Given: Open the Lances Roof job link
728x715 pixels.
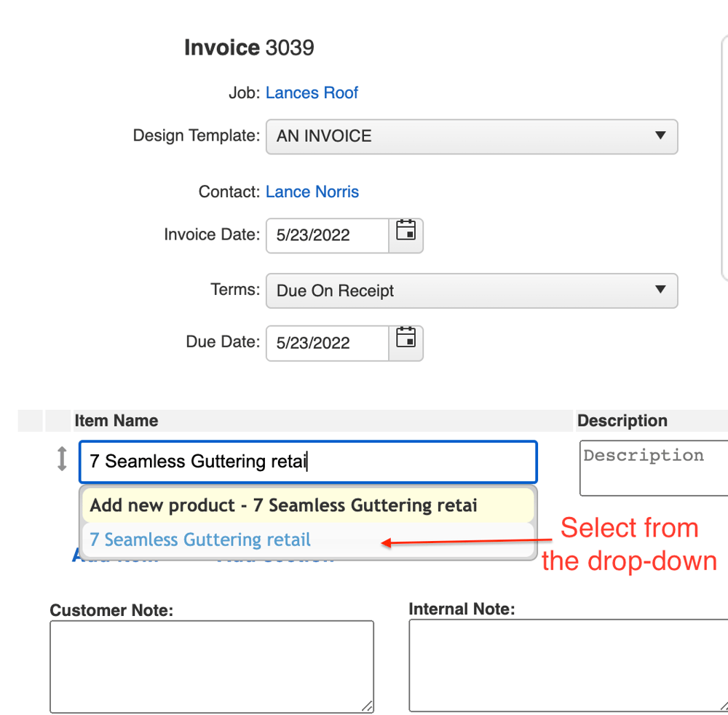Looking at the screenshot, I should point(312,92).
